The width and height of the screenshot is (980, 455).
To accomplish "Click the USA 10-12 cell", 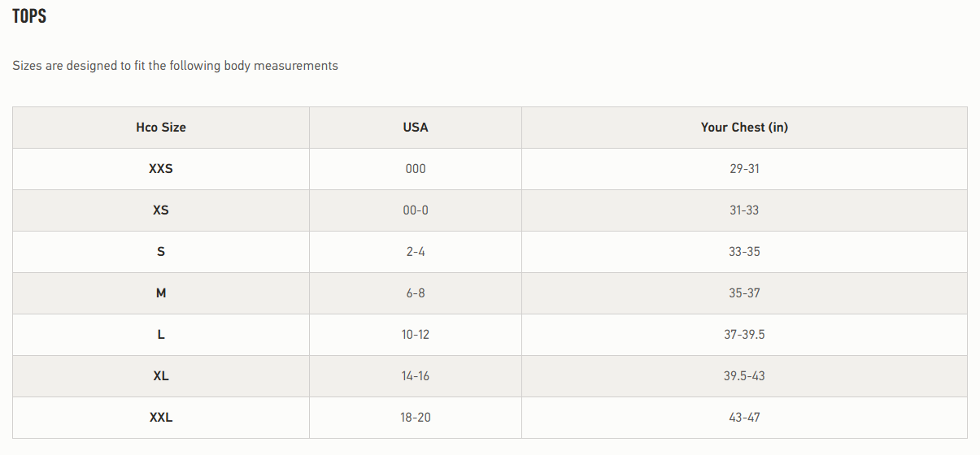I will point(416,335).
